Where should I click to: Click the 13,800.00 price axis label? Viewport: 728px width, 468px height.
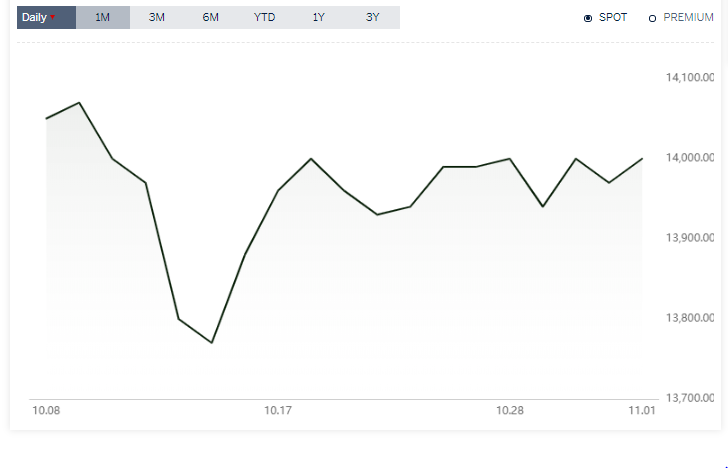[689, 318]
